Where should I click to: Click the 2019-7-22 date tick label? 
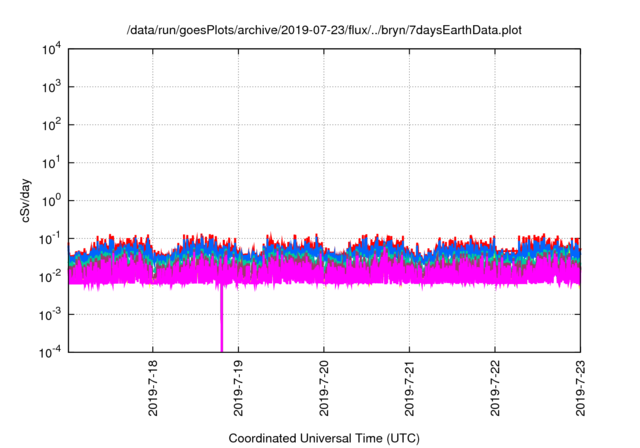click(495, 388)
